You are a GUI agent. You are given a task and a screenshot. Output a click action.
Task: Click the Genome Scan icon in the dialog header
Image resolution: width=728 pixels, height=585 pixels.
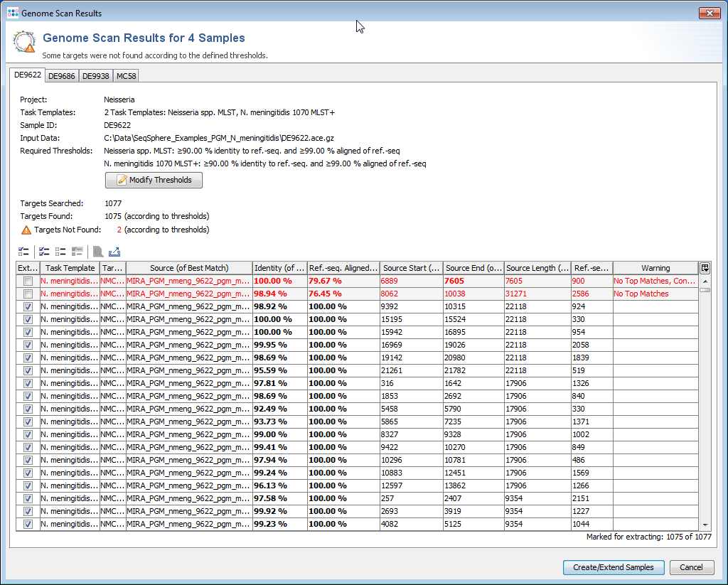click(x=24, y=42)
